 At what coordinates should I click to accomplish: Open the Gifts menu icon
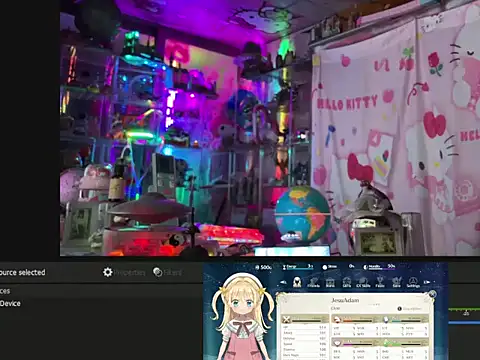pos(346,282)
